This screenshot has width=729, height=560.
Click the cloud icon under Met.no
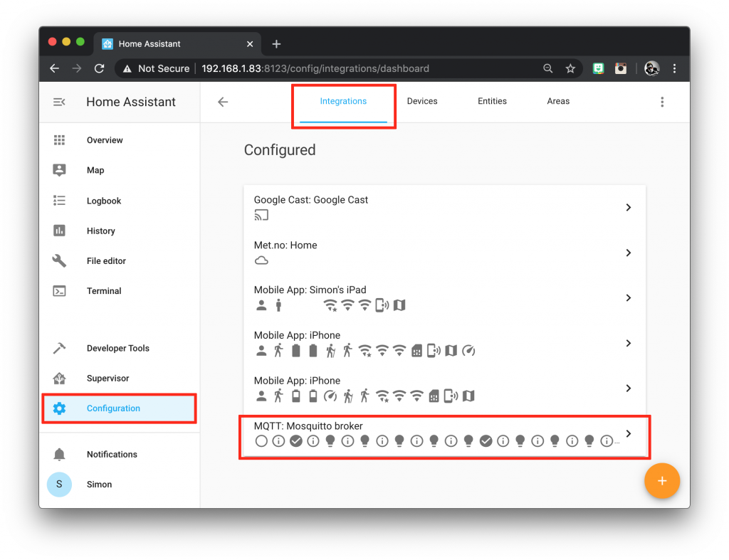pos(261,260)
